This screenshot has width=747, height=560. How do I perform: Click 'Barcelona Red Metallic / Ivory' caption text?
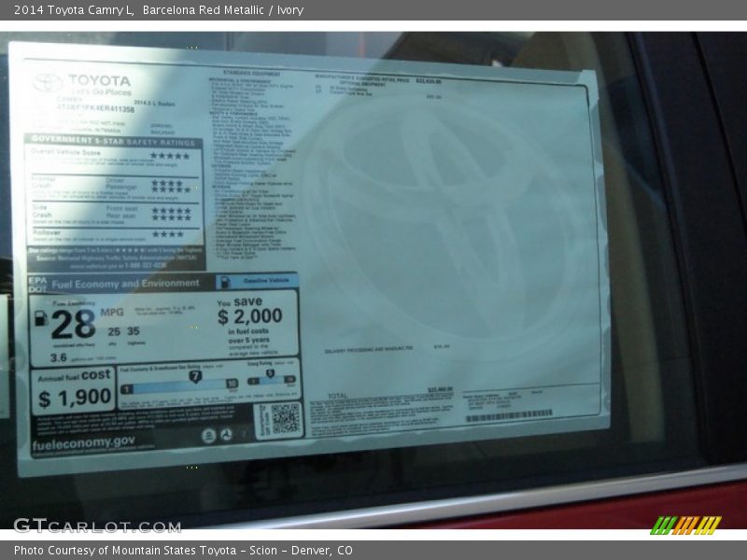[223, 9]
